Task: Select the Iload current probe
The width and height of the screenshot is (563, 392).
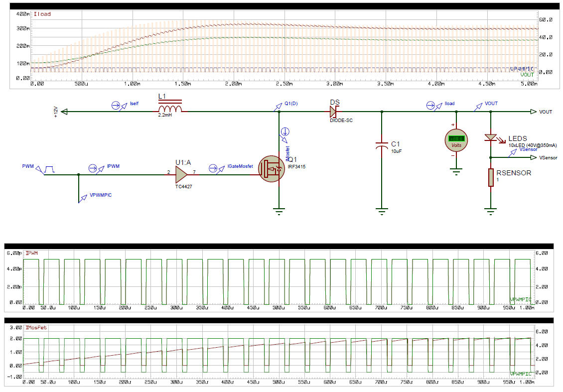Action: 434,106
